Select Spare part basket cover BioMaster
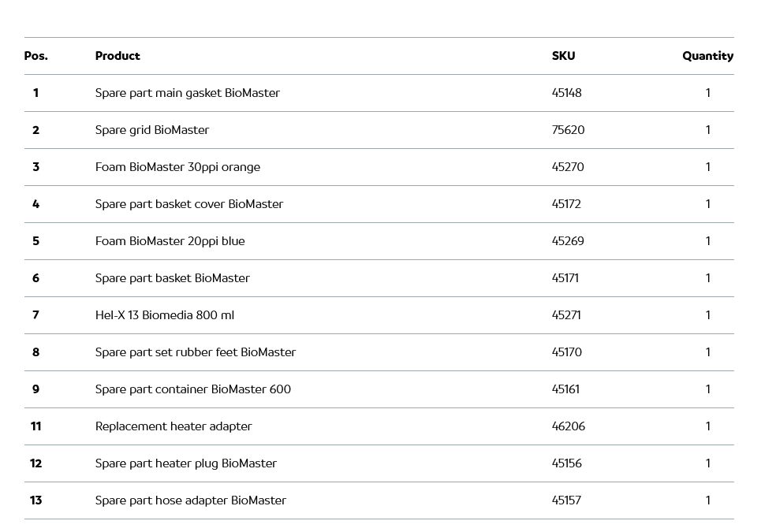This screenshot has height=532, width=761. (x=188, y=204)
